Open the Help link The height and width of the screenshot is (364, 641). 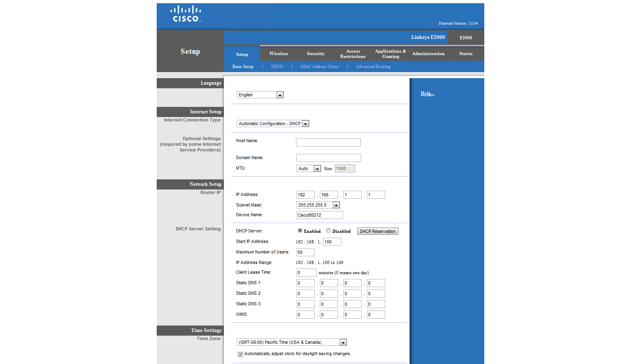coord(427,94)
